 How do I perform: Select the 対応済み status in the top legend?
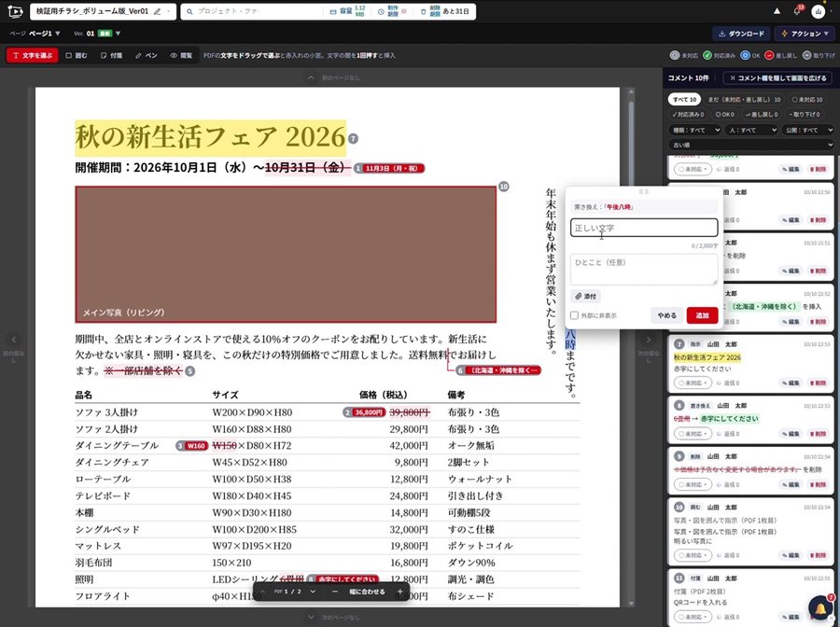pyautogui.click(x=720, y=55)
